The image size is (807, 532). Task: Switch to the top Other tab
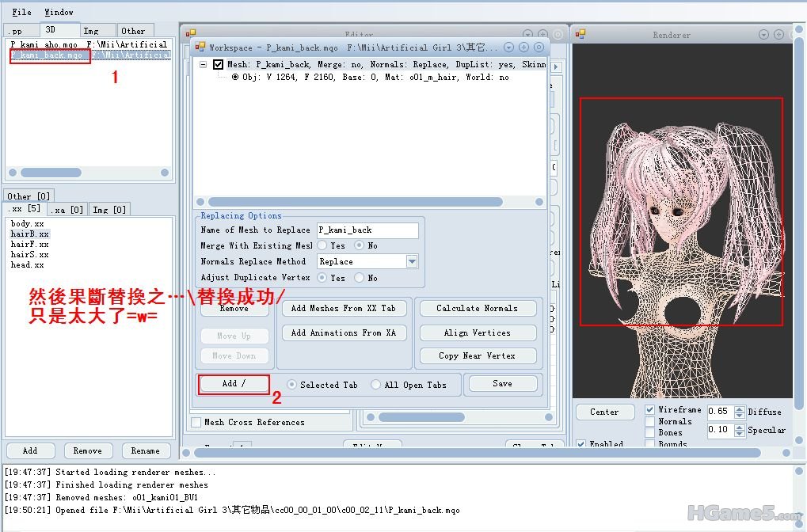[136, 31]
